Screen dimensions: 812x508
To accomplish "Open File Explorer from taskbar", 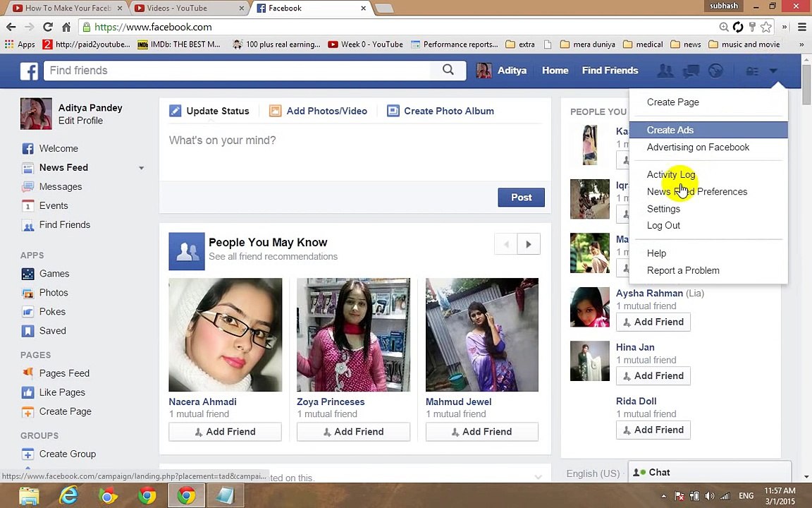I will (x=29, y=496).
